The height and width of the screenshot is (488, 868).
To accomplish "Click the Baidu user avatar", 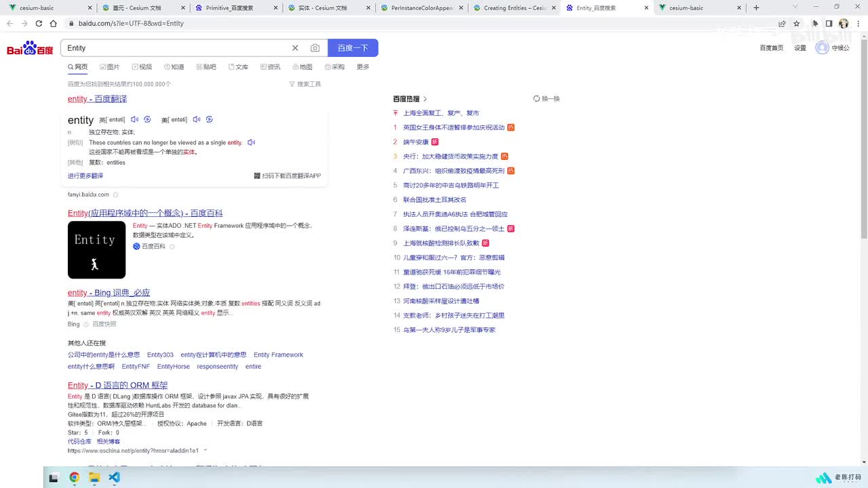I will click(x=822, y=48).
